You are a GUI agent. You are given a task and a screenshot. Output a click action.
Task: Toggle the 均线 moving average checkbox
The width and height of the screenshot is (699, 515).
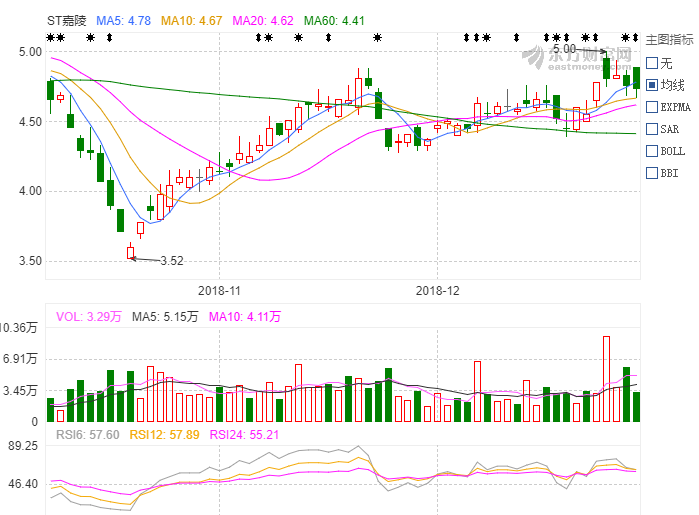(652, 85)
